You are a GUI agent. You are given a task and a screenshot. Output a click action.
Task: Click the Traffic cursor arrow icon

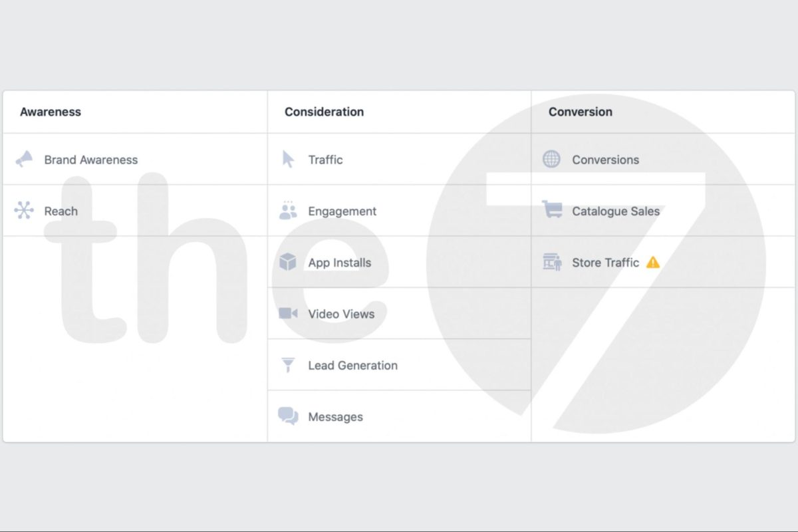[x=288, y=159]
